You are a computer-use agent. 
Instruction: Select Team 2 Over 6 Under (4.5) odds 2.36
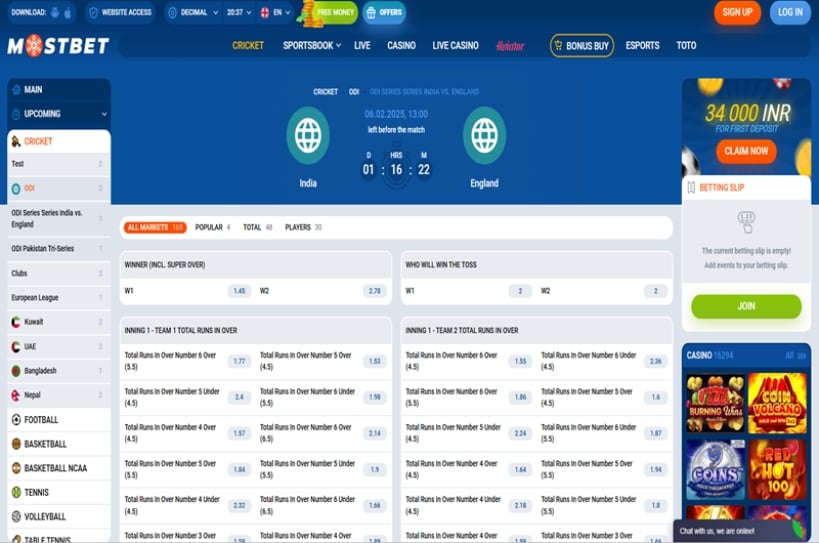pos(656,361)
